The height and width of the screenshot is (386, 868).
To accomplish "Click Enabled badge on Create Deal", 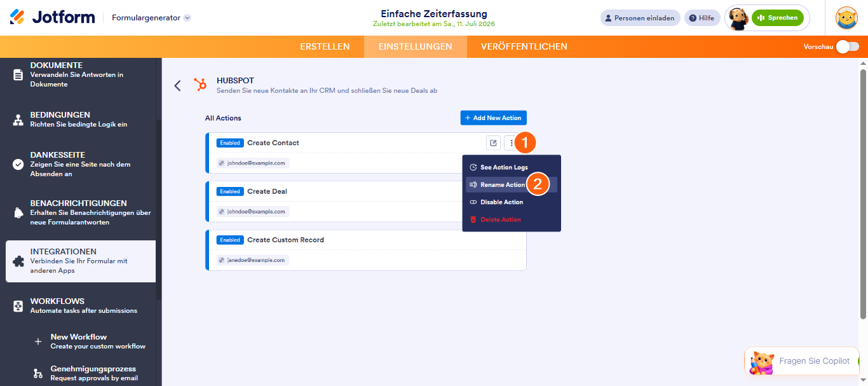I will 230,191.
